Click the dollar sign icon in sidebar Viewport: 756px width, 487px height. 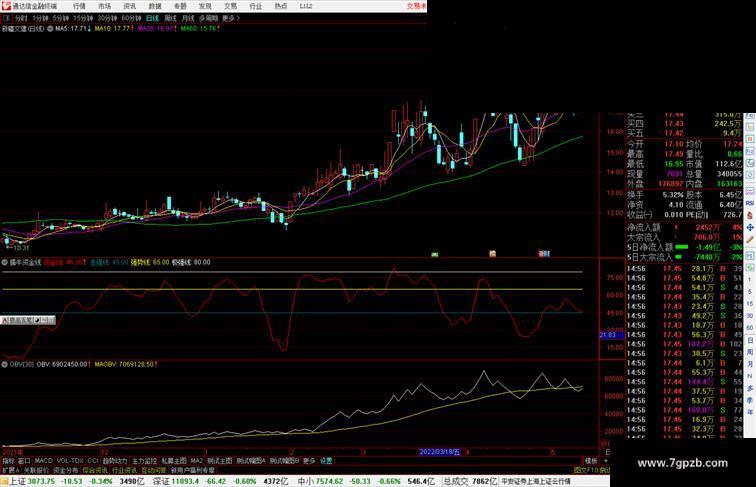click(x=750, y=215)
